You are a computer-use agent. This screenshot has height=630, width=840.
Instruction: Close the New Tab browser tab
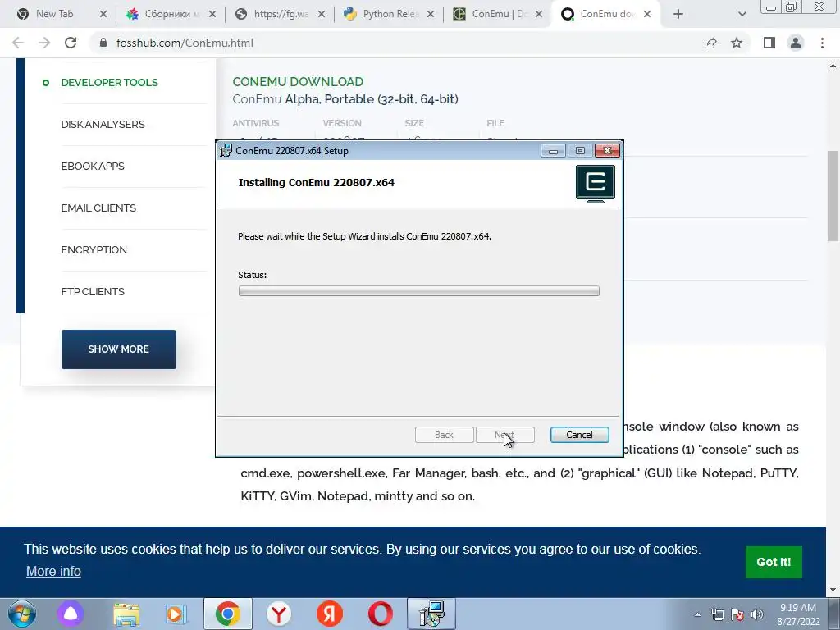[x=103, y=15]
